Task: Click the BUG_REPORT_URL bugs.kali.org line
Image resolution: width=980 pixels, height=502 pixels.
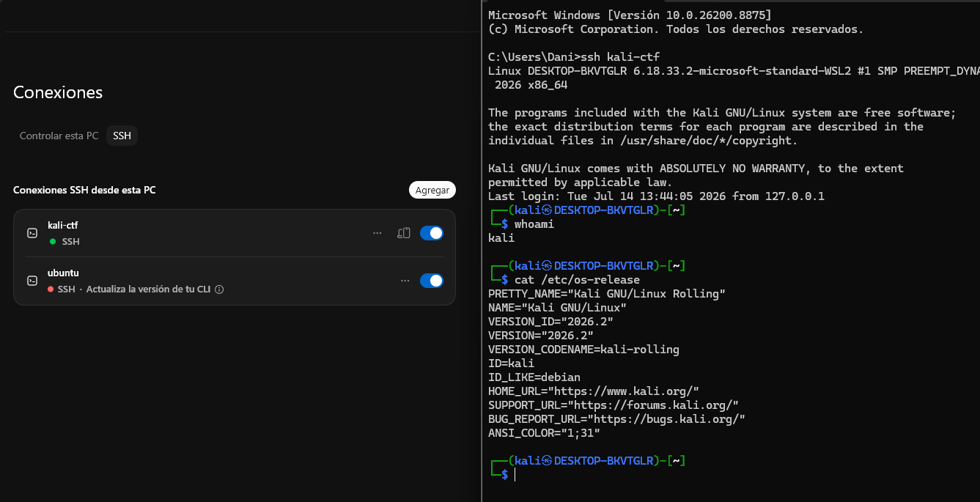Action: click(x=616, y=419)
